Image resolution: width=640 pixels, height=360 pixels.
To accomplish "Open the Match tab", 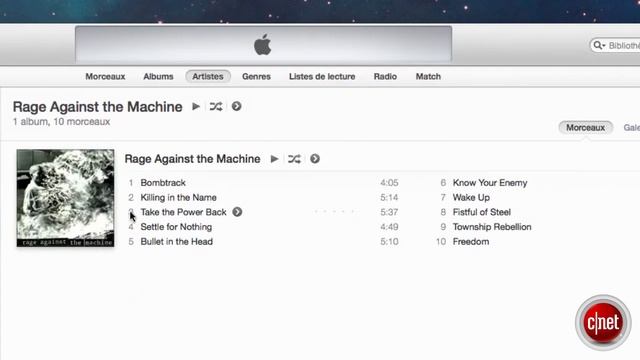I will 428,76.
